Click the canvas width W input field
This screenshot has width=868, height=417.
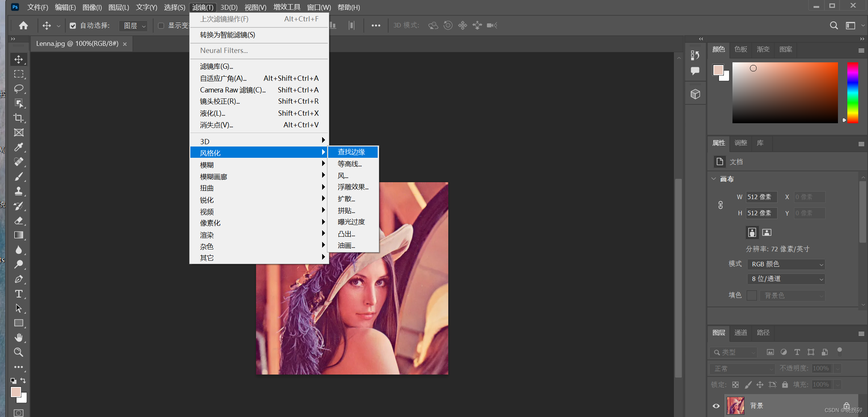(761, 197)
